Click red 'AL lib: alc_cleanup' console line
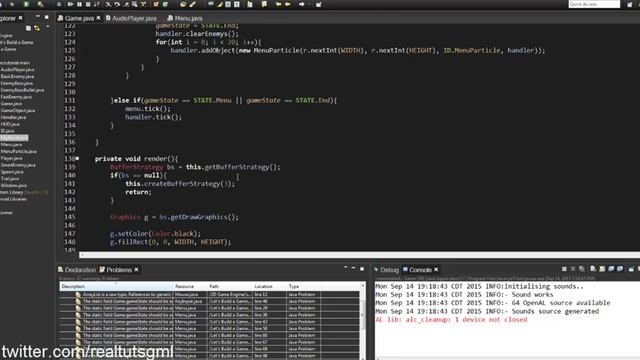Image resolution: width=640 pixels, height=360 pixels. pos(451,320)
